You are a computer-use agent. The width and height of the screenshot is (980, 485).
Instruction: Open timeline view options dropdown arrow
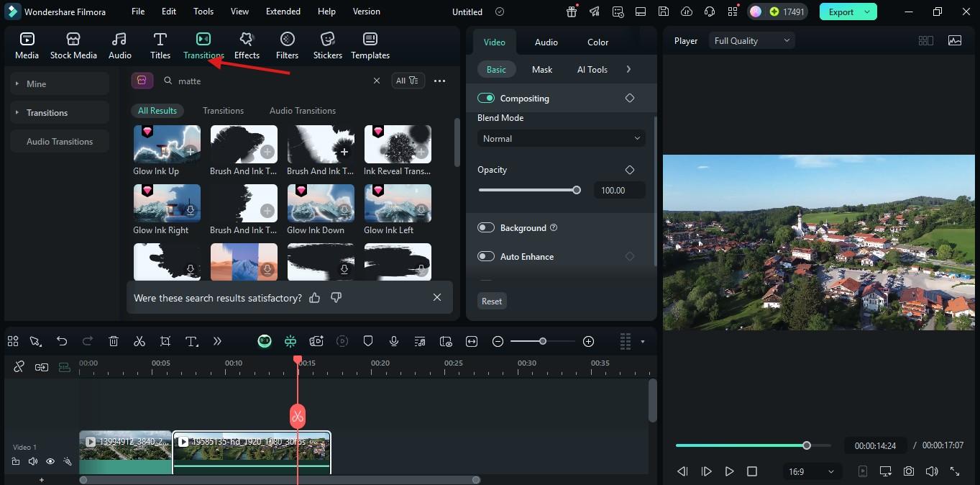click(643, 341)
